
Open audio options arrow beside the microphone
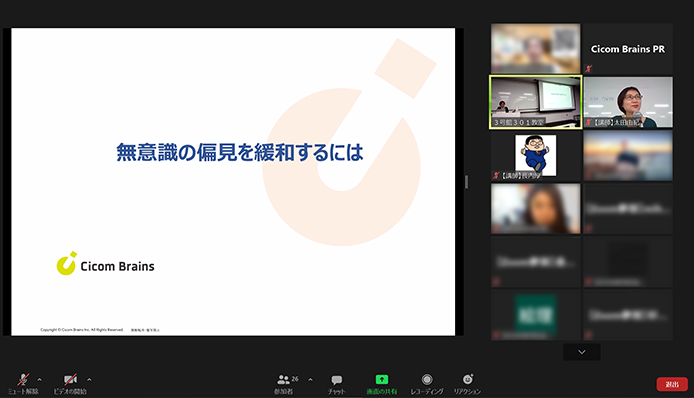39,379
